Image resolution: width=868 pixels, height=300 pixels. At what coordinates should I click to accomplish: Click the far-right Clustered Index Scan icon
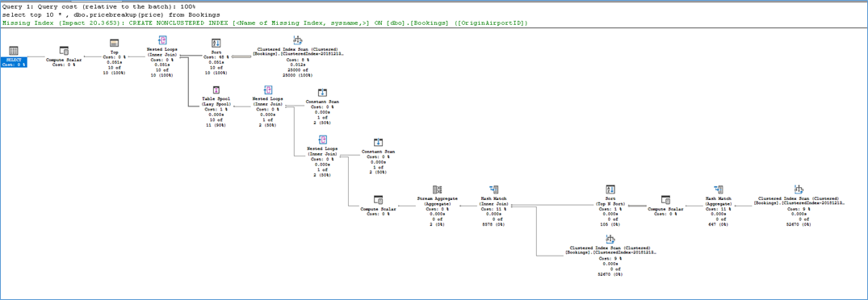pyautogui.click(x=799, y=190)
